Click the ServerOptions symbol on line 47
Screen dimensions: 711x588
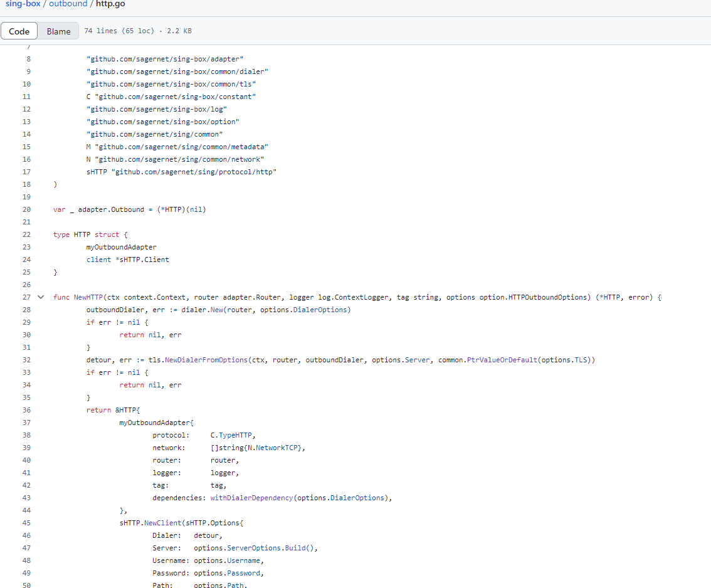point(255,548)
